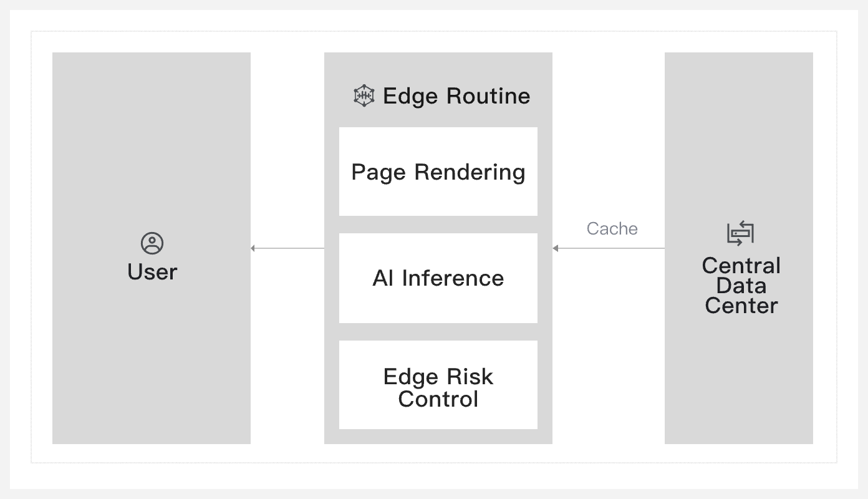Click the arrow line under Cache
This screenshot has height=499, width=868.
611,248
